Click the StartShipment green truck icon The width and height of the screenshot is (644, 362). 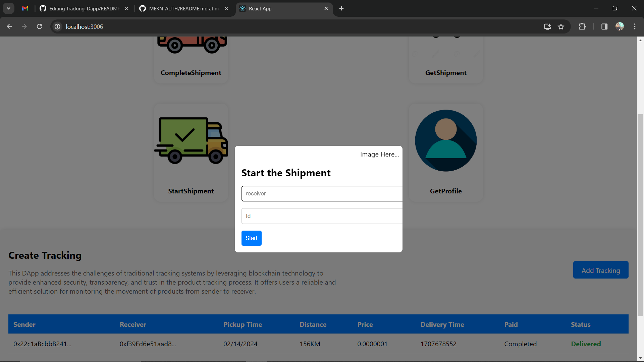tap(191, 140)
